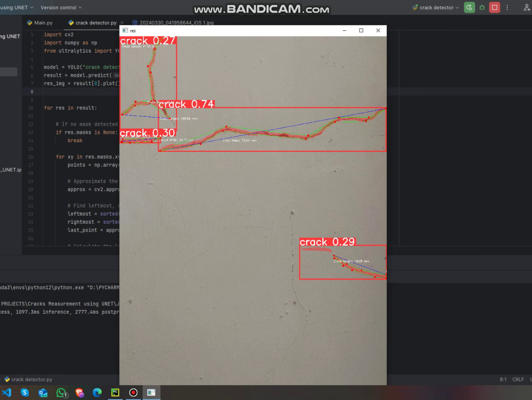Open Visual Studio Code from taskbar
The height and width of the screenshot is (400, 532).
tap(7, 393)
